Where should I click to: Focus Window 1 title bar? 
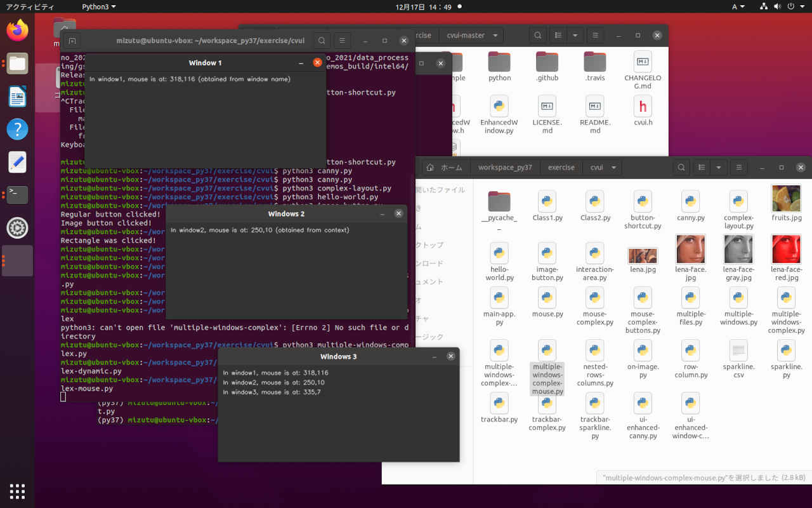[x=205, y=63]
